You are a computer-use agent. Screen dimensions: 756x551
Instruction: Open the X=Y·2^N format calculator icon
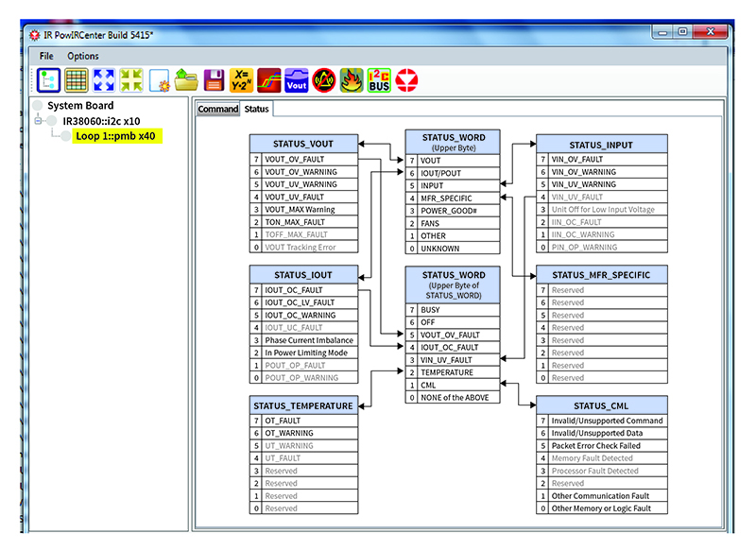tap(241, 80)
